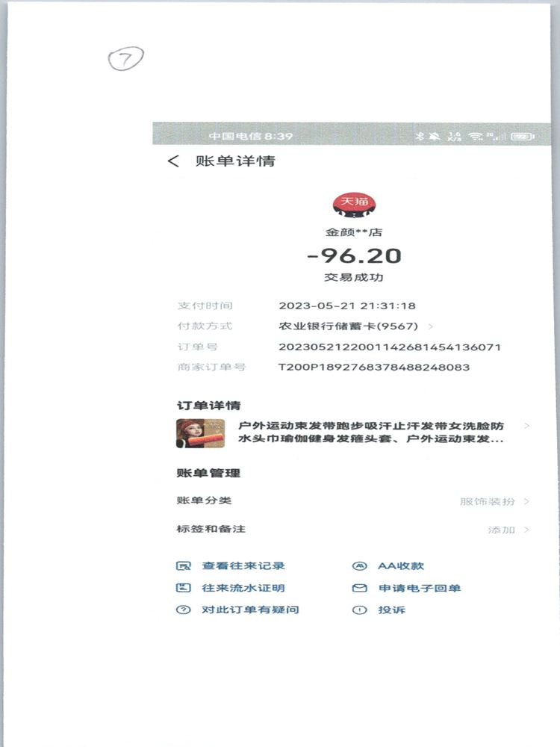Tap the 往来流水证明 icon
The image size is (560, 747).
(184, 588)
